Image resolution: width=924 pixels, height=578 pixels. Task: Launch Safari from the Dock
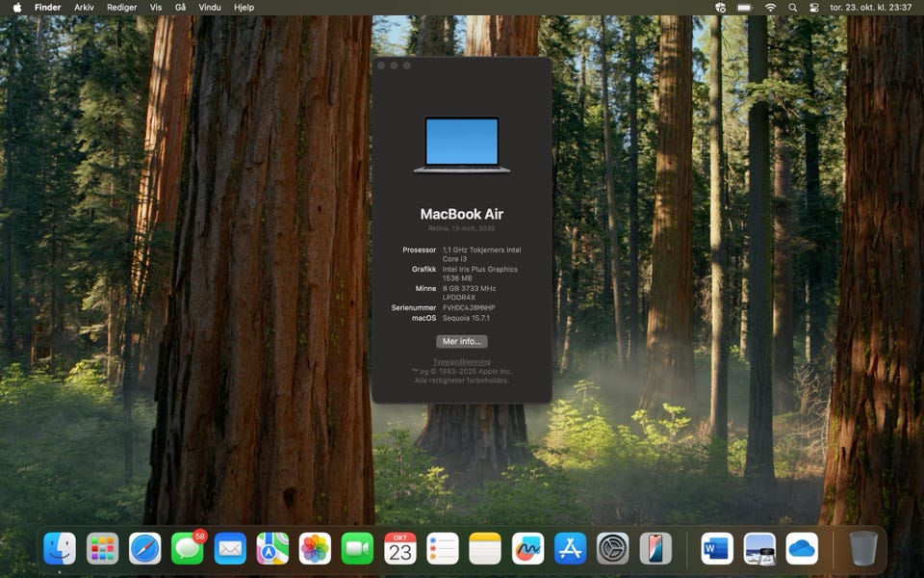coord(145,548)
